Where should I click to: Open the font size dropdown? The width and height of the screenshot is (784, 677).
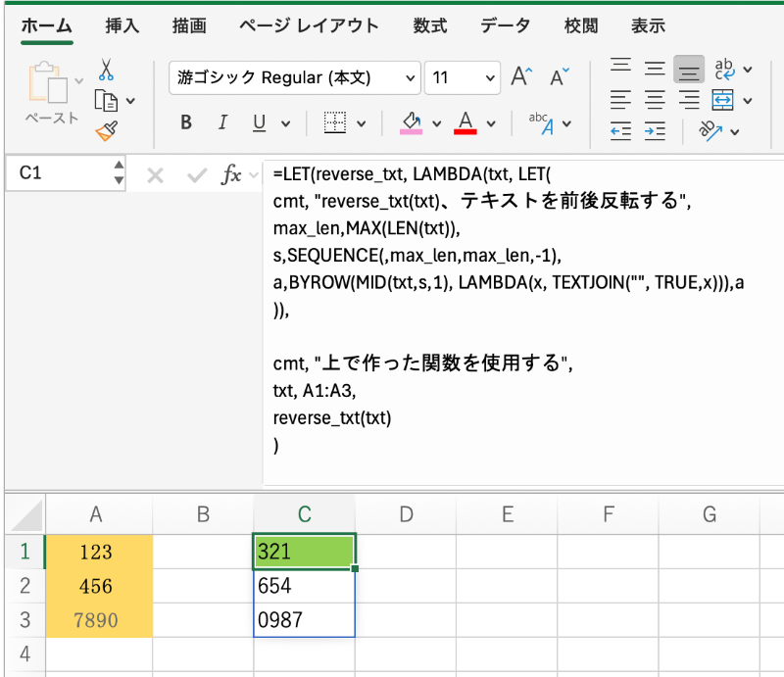490,77
